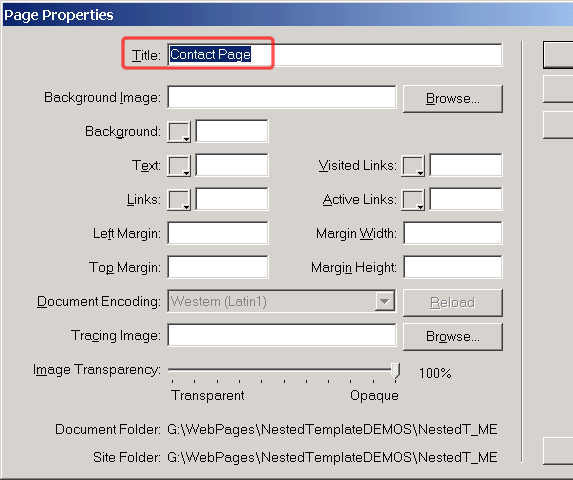The height and width of the screenshot is (480, 573).
Task: Click the Links color value field
Action: click(232, 199)
